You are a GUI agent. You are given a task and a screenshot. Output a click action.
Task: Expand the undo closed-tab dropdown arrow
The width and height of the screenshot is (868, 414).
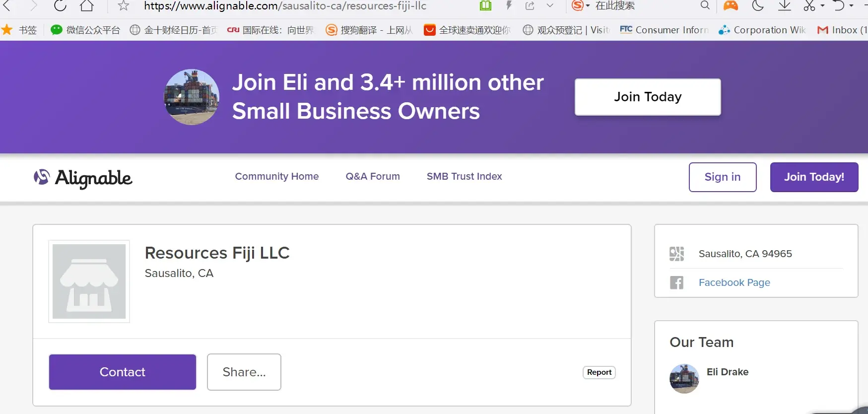coord(851,6)
